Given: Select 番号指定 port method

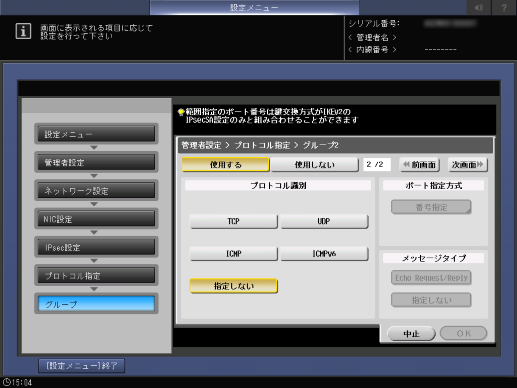Looking at the screenshot, I should 431,207.
